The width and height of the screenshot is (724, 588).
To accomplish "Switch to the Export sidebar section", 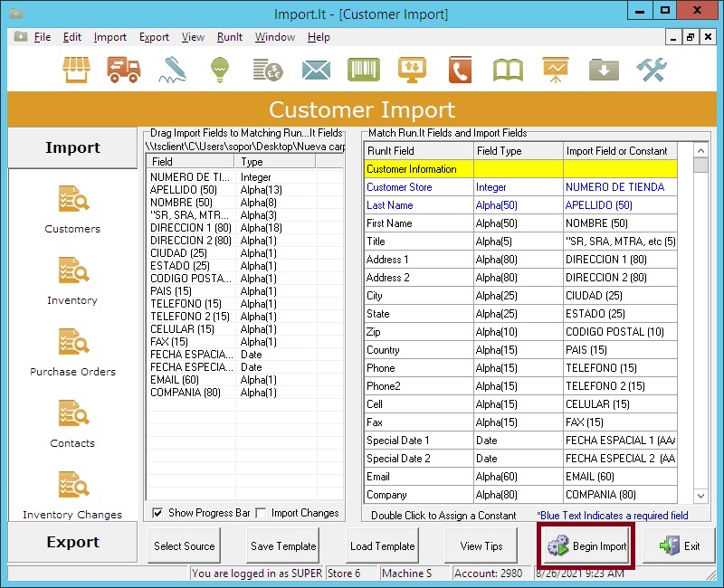I will tap(72, 542).
